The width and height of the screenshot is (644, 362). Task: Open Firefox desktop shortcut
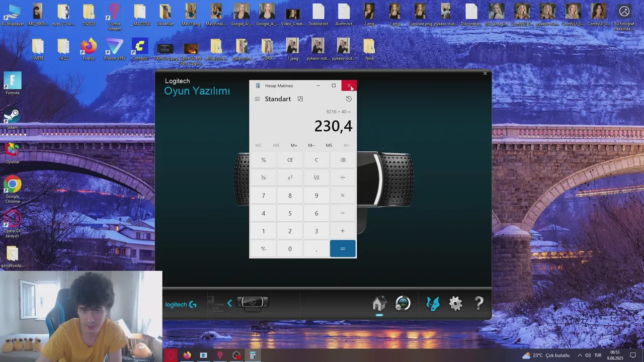[89, 49]
